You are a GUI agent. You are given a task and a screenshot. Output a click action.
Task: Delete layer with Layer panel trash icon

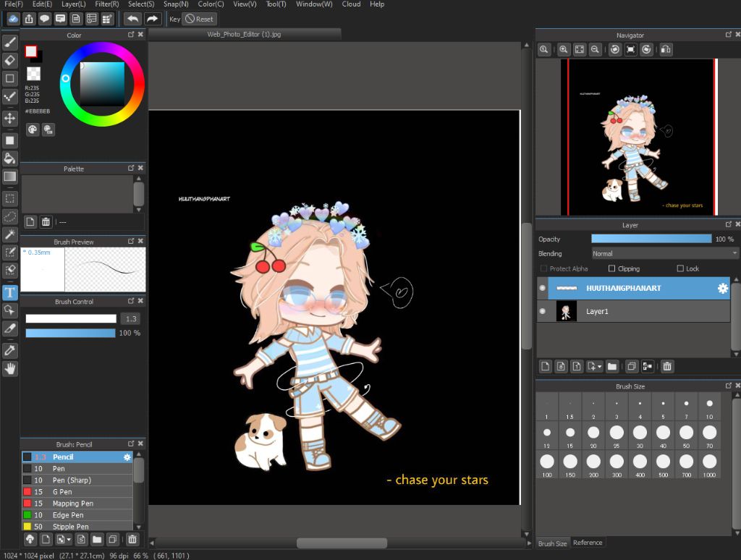(667, 366)
